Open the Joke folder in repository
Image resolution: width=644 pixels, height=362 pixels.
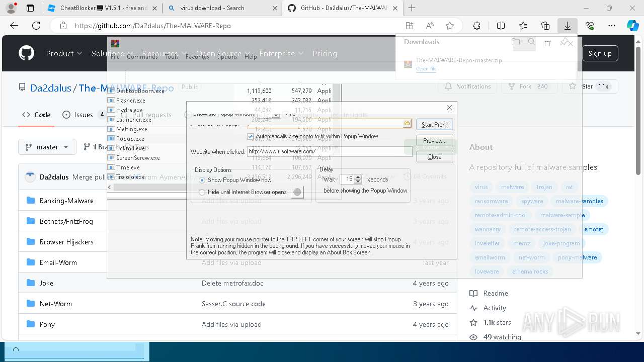(46, 283)
